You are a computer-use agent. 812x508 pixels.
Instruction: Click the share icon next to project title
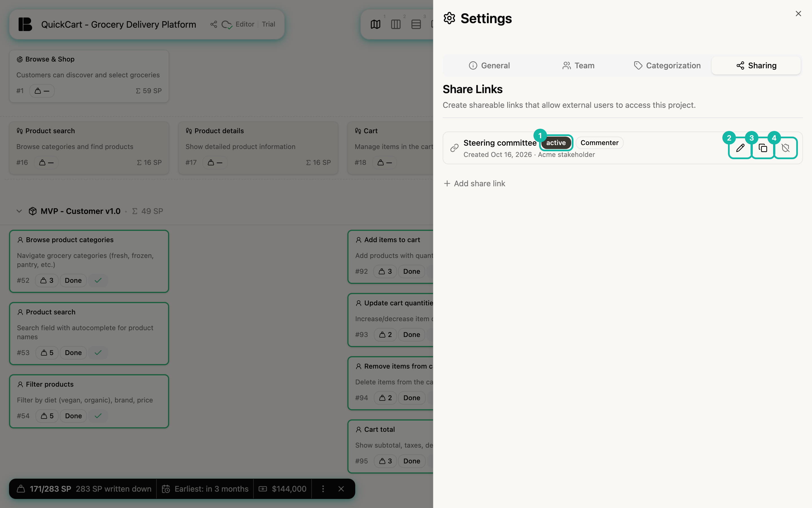tap(214, 24)
